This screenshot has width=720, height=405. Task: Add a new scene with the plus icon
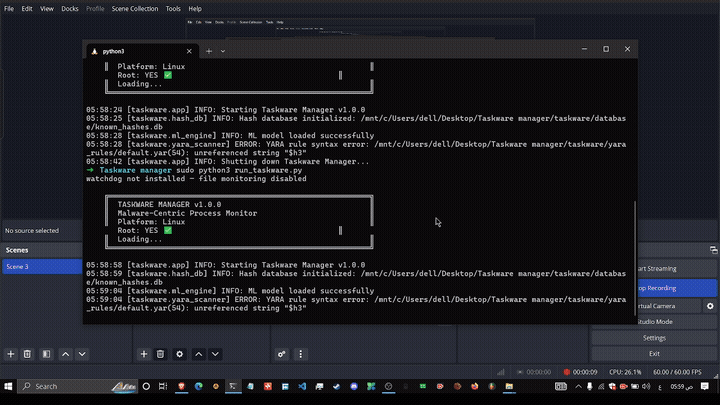coord(11,354)
